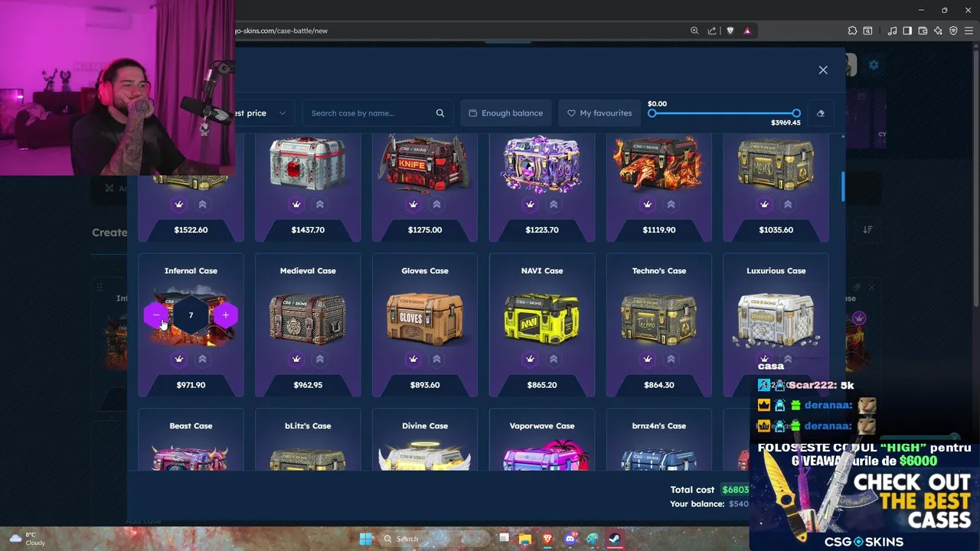
Task: Open the Leo AI sparkle icon
Action: click(x=938, y=31)
